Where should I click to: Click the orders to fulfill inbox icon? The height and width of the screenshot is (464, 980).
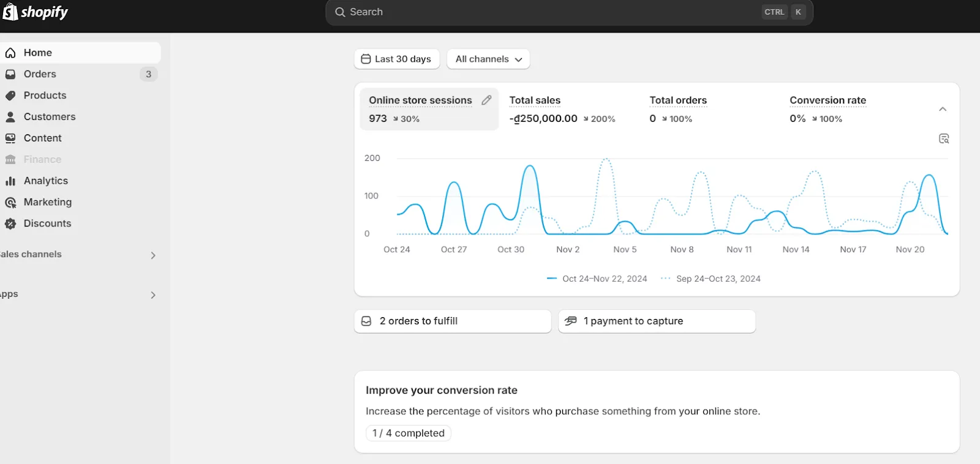[366, 321]
